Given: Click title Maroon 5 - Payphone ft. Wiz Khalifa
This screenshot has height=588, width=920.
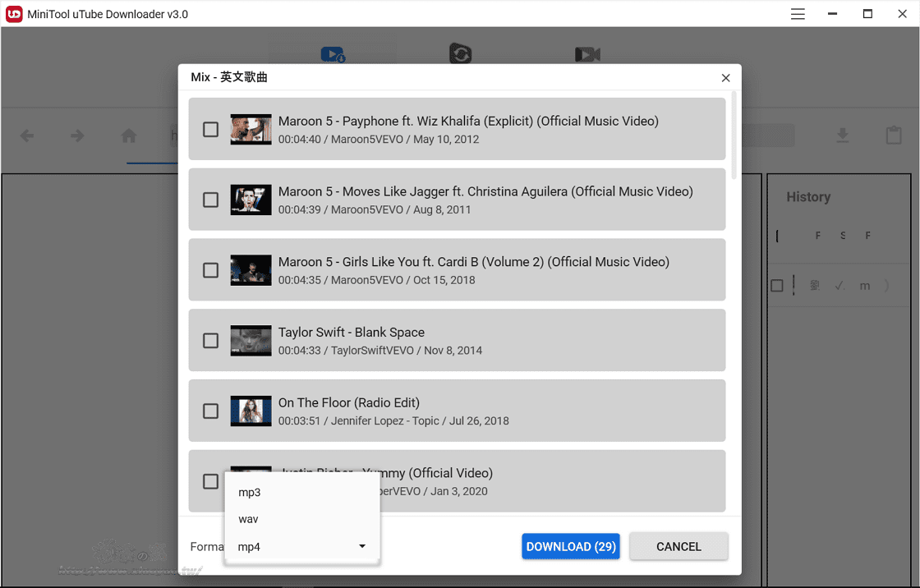Looking at the screenshot, I should click(x=468, y=122).
